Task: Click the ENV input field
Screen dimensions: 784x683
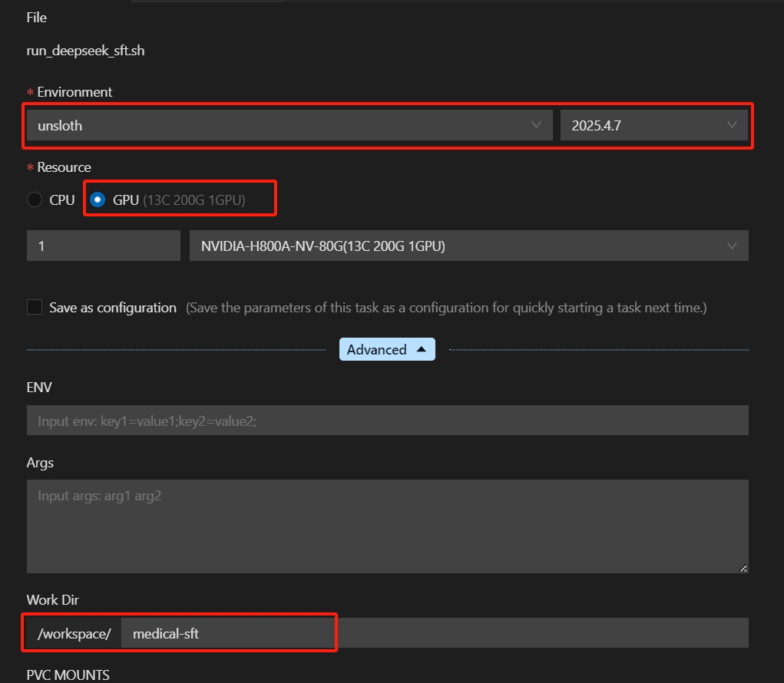Action: coord(387,420)
